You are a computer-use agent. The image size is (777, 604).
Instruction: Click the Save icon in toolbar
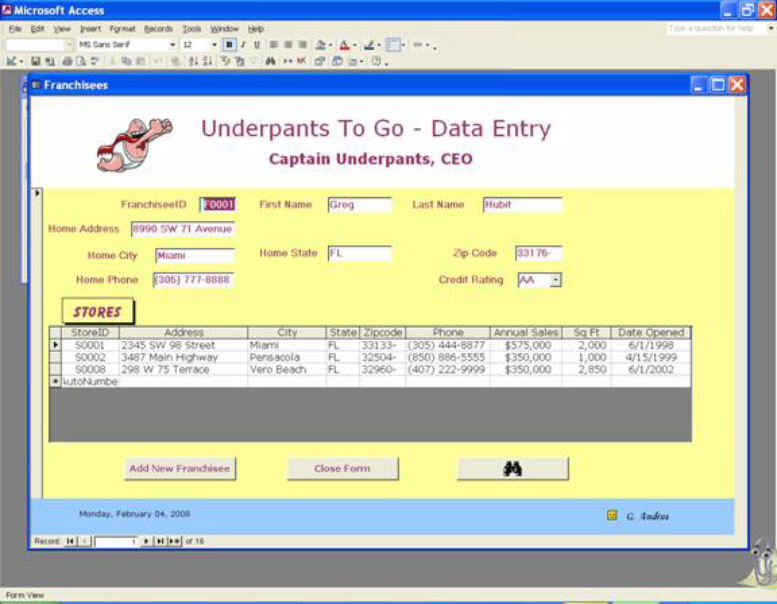point(35,61)
